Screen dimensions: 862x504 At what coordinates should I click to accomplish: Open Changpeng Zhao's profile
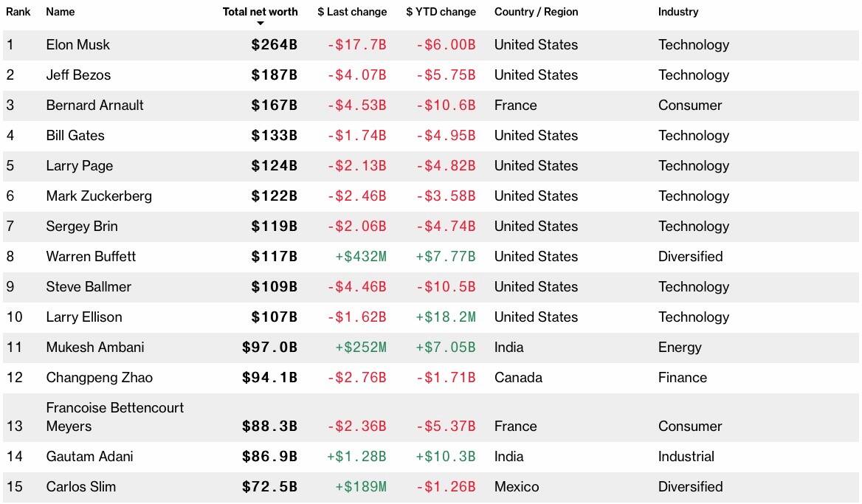tap(99, 378)
